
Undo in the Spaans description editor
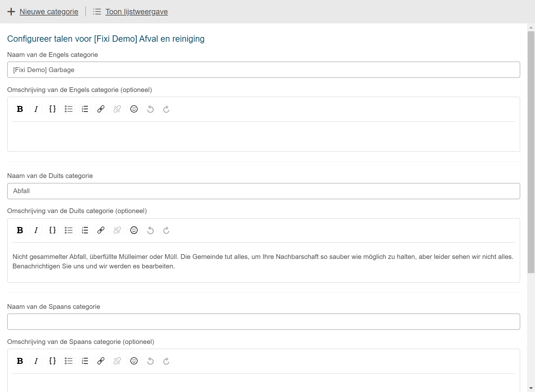click(150, 361)
